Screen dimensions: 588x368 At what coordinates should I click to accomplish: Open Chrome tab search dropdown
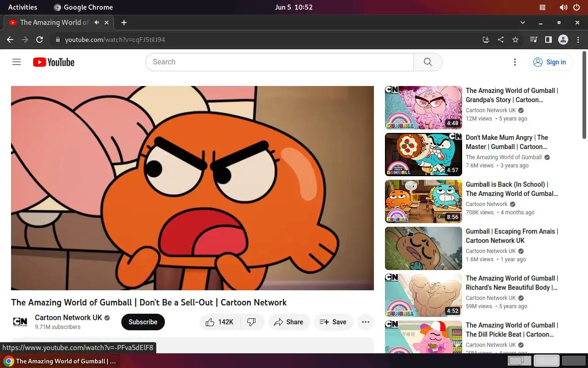pos(522,22)
